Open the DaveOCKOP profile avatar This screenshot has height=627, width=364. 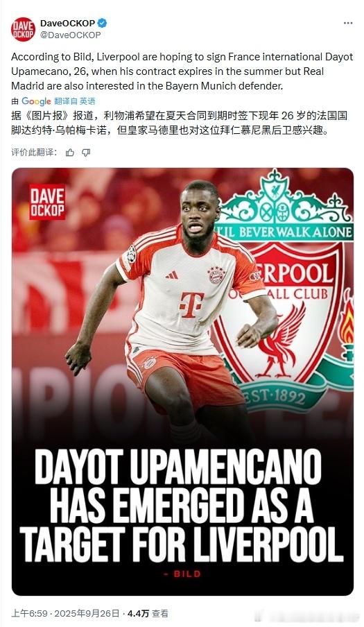pos(23,29)
